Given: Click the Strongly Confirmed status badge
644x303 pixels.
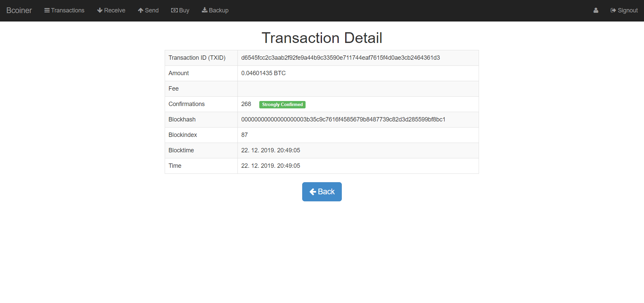Looking at the screenshot, I should 282,104.
